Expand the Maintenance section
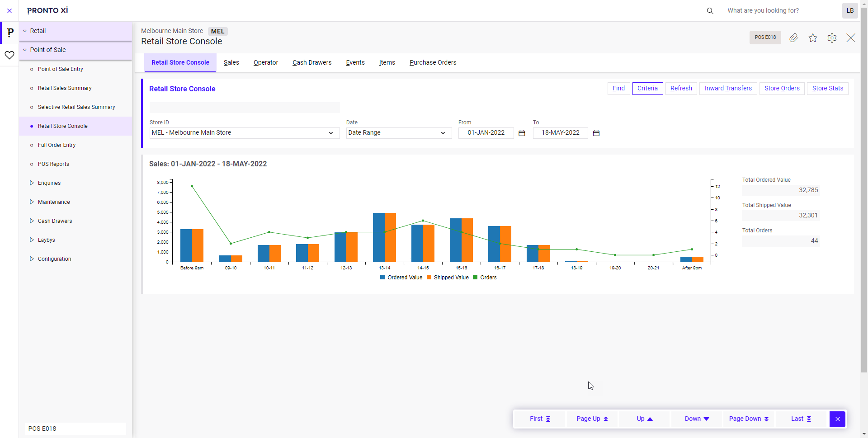 coord(54,202)
